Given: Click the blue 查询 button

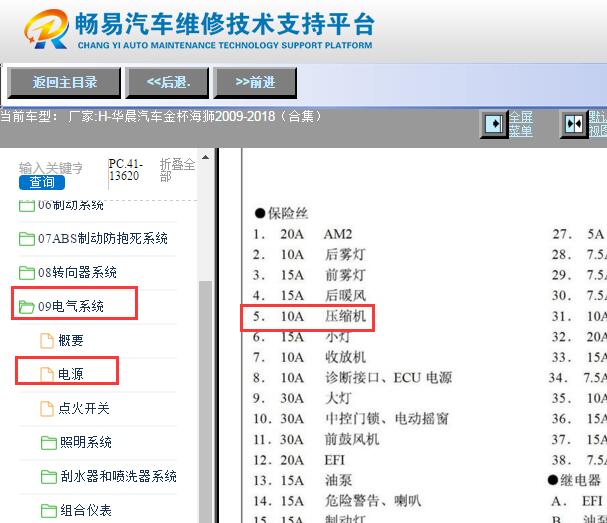Looking at the screenshot, I should coord(42,182).
